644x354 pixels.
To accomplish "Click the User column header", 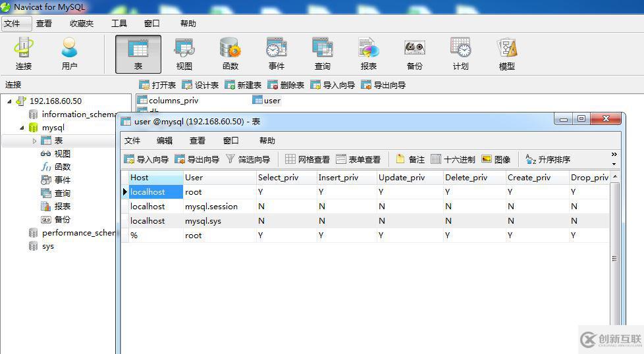I will pyautogui.click(x=219, y=178).
